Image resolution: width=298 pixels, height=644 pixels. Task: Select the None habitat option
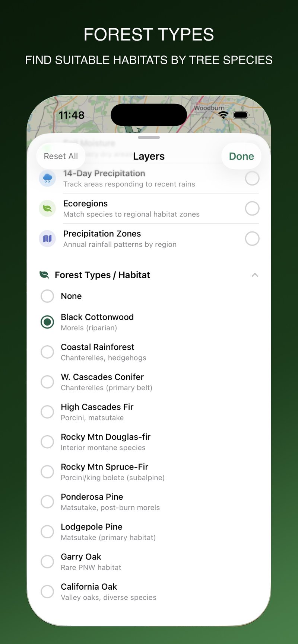(47, 296)
